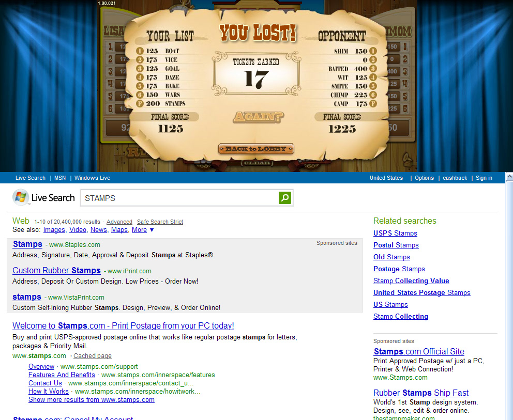Switch to Video results
The image size is (513, 420).
click(x=78, y=230)
